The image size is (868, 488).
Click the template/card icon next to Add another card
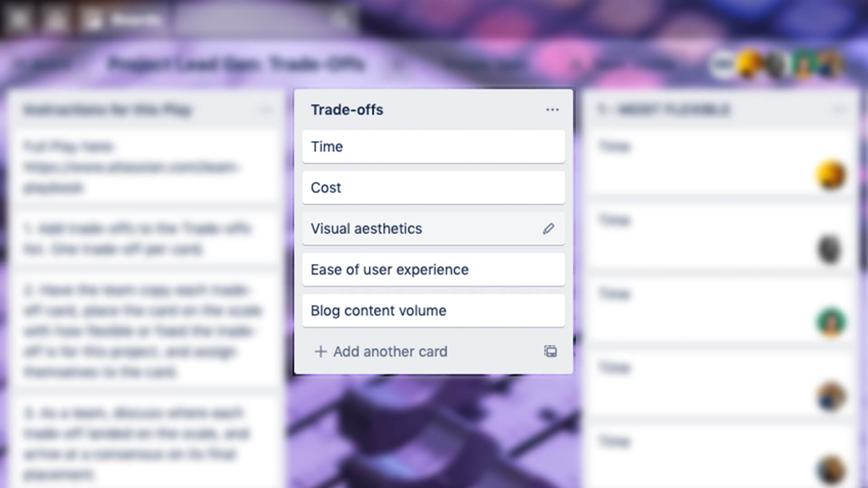550,351
